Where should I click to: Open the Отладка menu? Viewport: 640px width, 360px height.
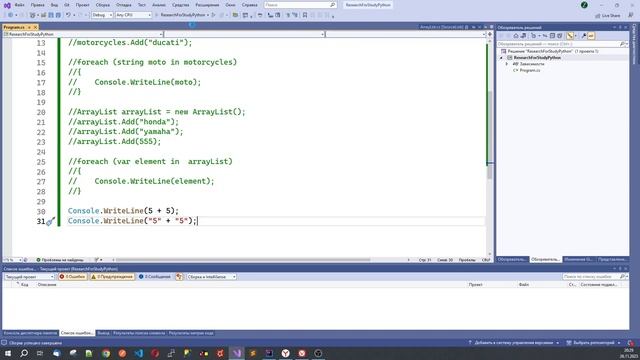(x=123, y=5)
